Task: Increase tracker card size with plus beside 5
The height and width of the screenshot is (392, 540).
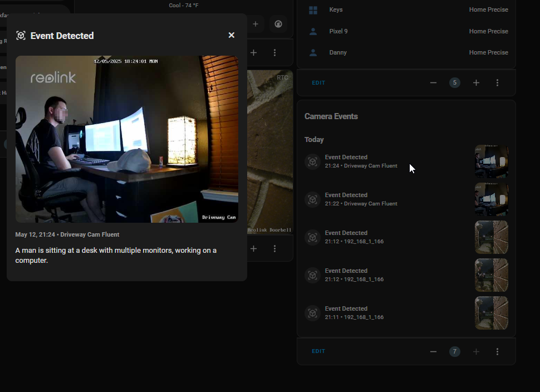Action: point(476,82)
